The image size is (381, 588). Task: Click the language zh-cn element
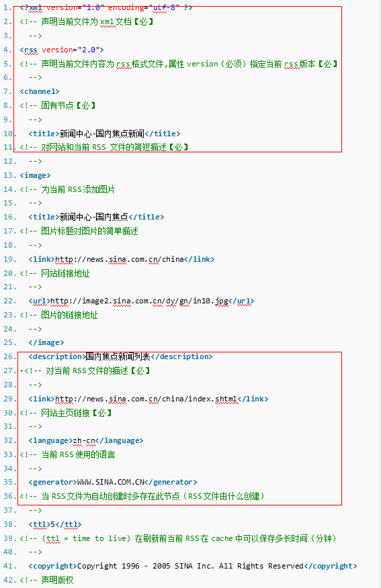point(86,440)
